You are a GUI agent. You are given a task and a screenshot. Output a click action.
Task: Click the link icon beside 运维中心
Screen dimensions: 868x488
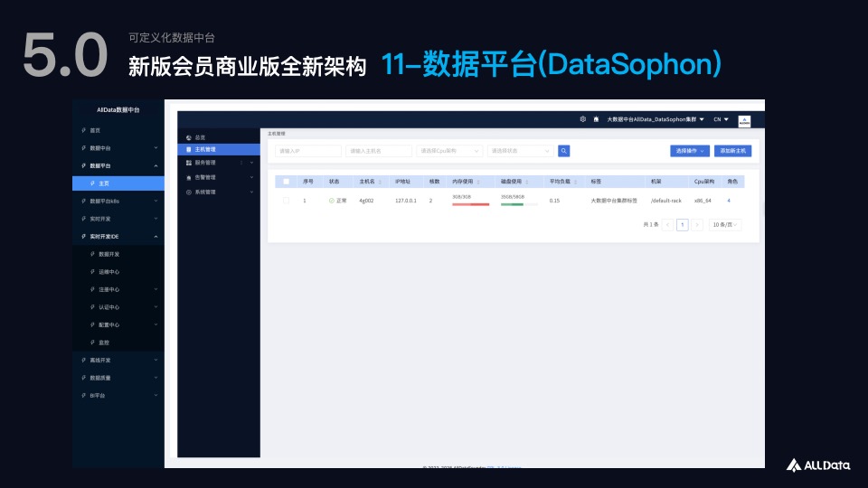click(x=92, y=272)
